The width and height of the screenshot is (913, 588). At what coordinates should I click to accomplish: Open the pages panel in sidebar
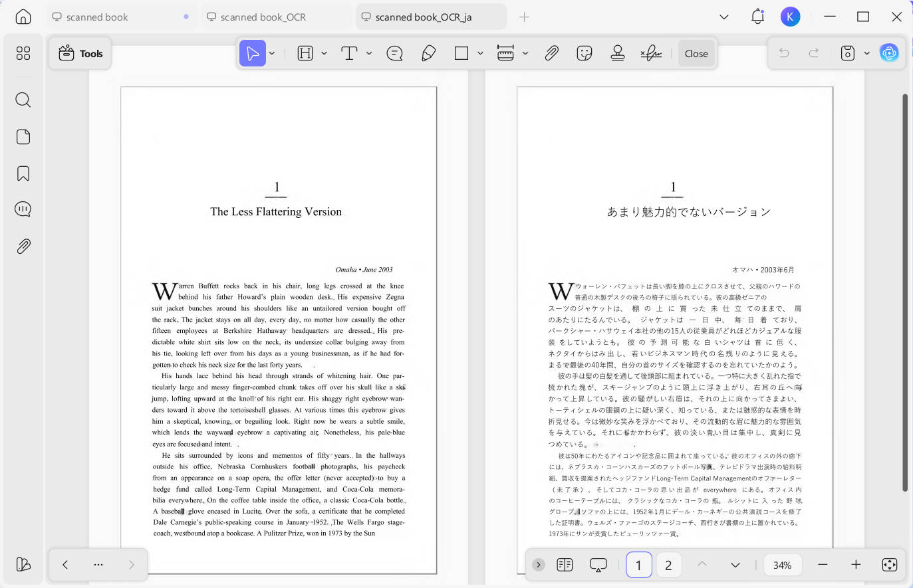point(23,137)
